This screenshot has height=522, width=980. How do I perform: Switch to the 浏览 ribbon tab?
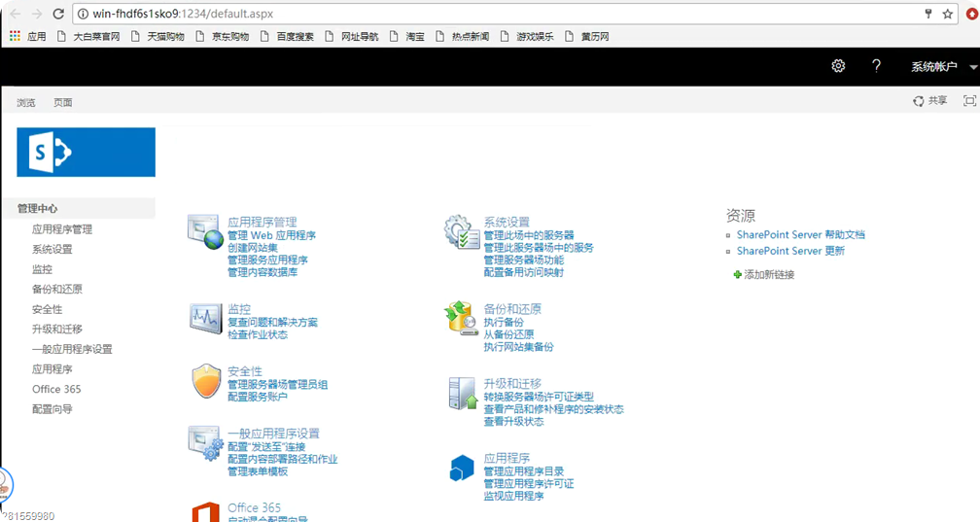coord(26,102)
